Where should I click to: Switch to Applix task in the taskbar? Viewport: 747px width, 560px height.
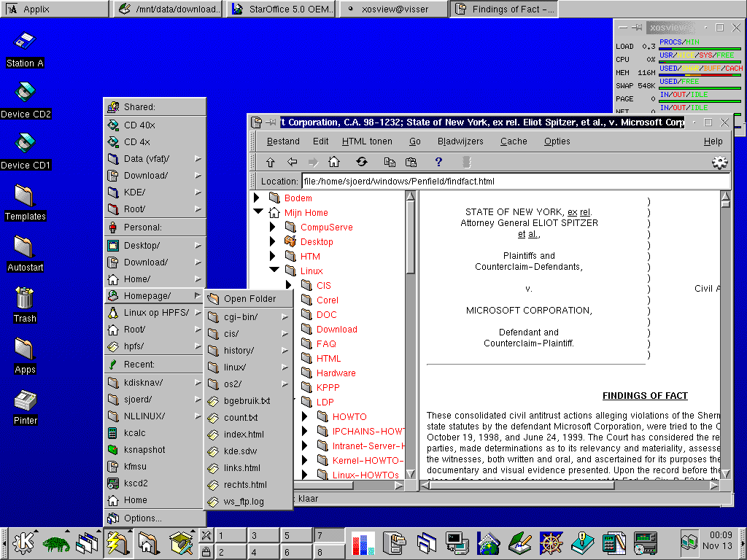click(x=54, y=9)
